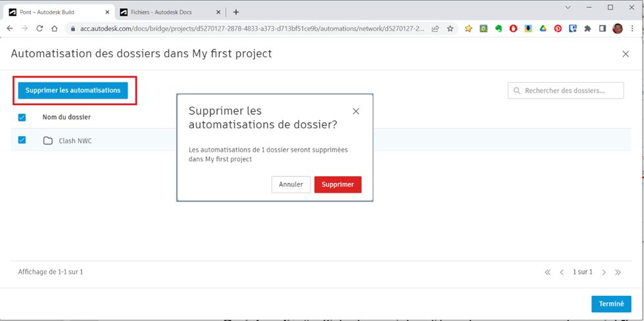Click the green square extension icon
This screenshot has width=644, height=321.
483,29
